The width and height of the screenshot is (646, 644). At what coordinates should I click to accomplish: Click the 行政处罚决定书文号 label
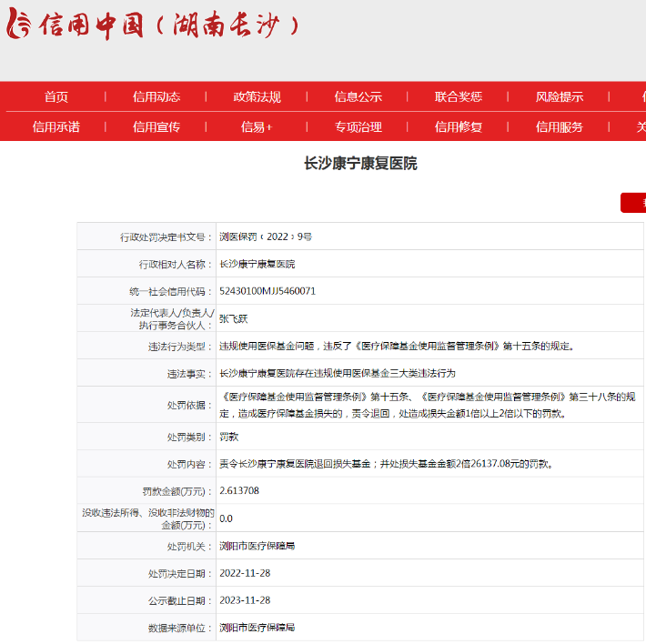point(166,237)
